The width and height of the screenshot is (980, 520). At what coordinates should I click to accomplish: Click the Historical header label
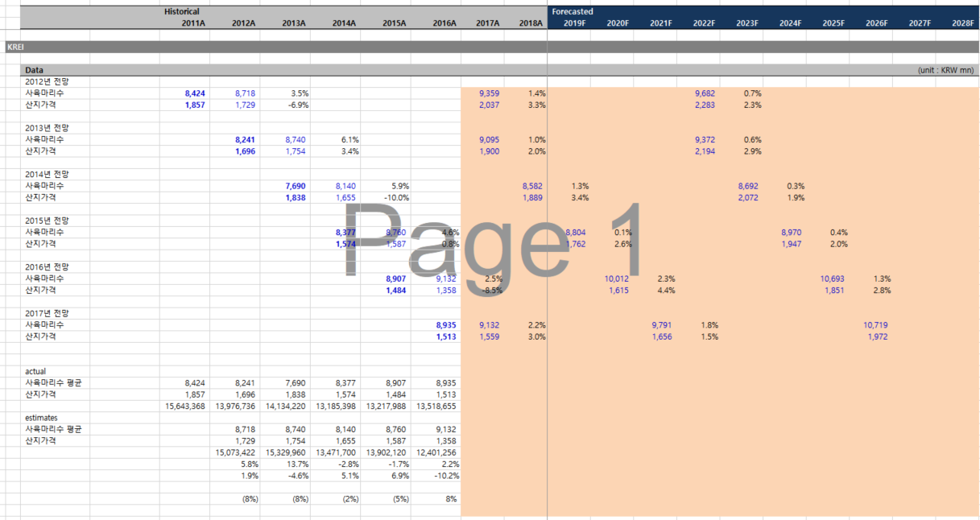click(x=182, y=12)
